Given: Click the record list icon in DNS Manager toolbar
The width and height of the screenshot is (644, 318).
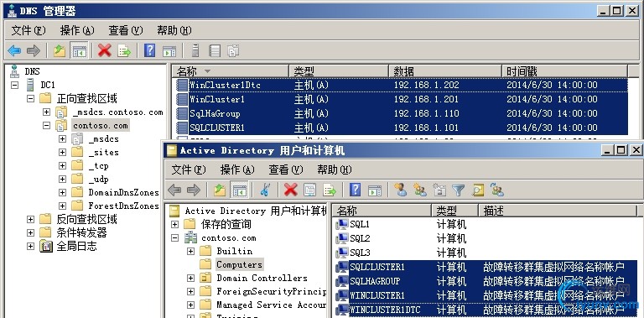Looking at the screenshot, I should 215,51.
